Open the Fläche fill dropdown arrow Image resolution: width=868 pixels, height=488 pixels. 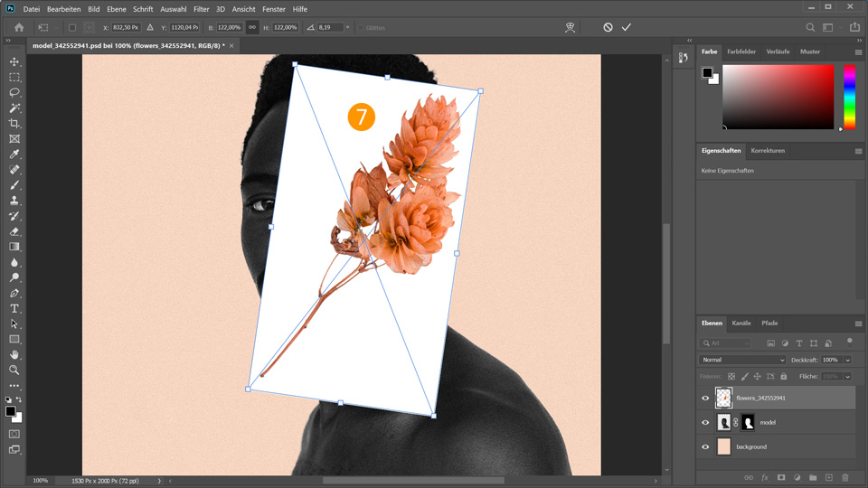847,376
